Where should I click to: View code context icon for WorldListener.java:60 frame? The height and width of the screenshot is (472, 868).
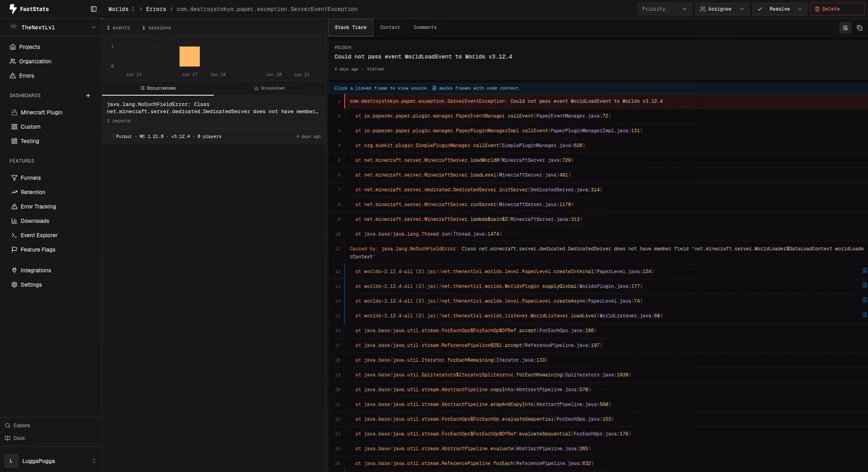point(865,315)
